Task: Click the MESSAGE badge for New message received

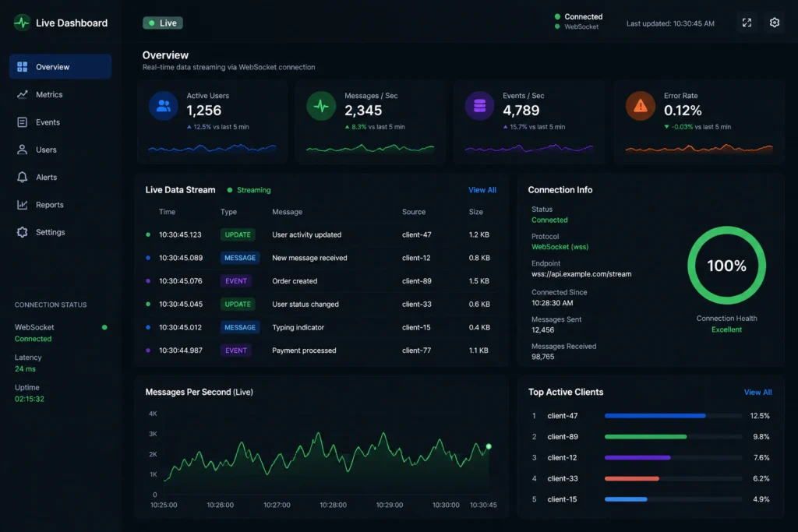Action: coord(240,258)
